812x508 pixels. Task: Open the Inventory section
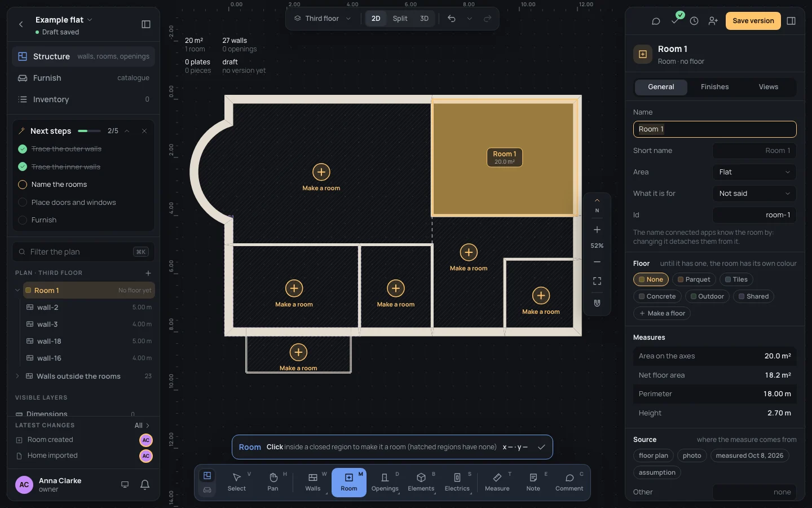click(83, 99)
